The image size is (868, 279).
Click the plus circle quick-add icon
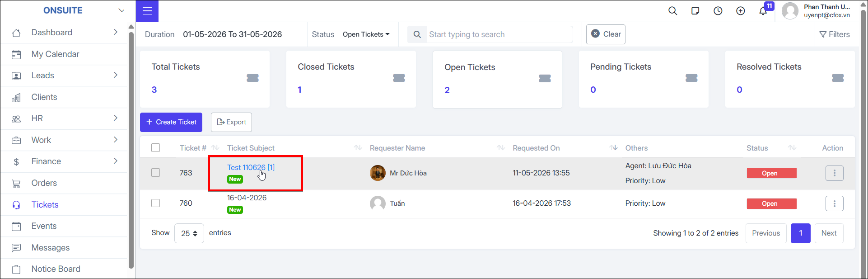point(740,11)
